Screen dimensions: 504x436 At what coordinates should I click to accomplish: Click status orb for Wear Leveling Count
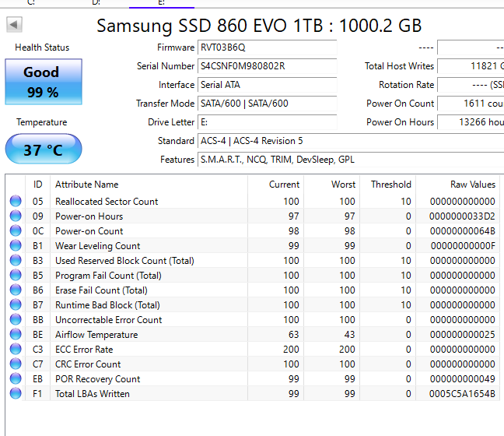16,245
